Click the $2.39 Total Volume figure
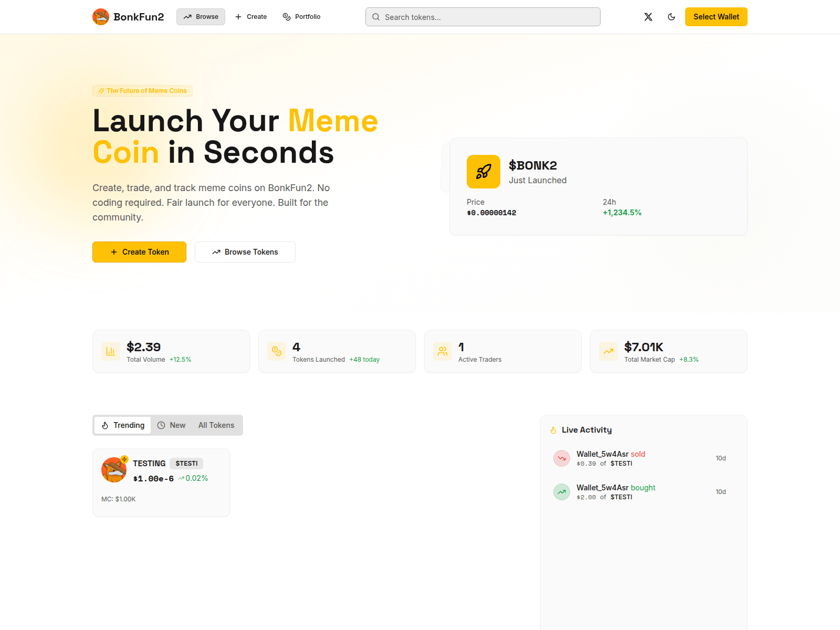Viewport: 840px width, 630px height. click(x=143, y=347)
